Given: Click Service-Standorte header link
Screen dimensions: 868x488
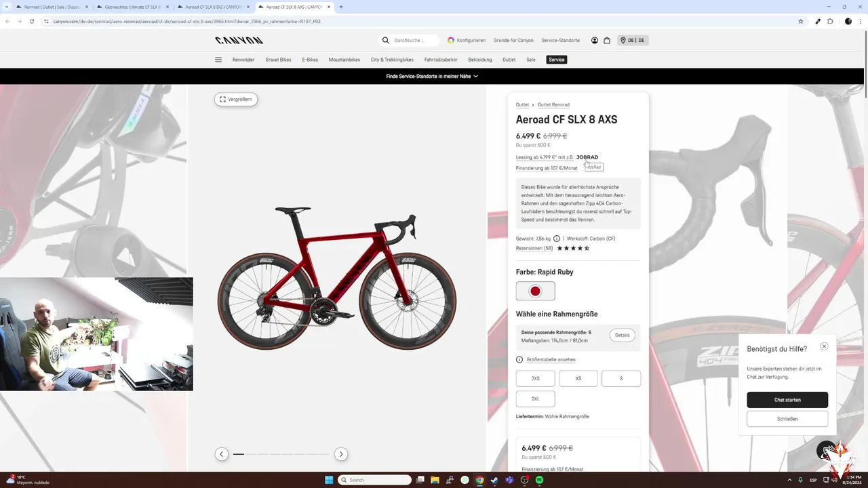Looking at the screenshot, I should tap(560, 40).
